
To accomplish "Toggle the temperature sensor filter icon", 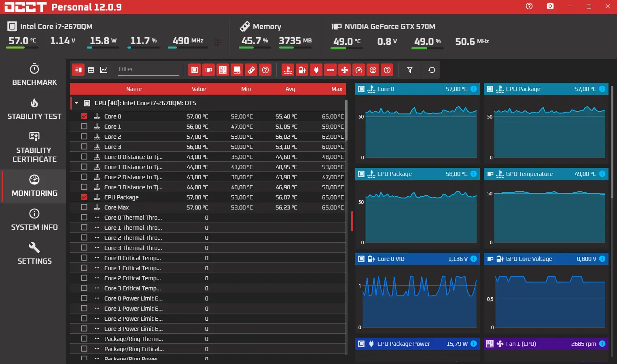I will 288,70.
